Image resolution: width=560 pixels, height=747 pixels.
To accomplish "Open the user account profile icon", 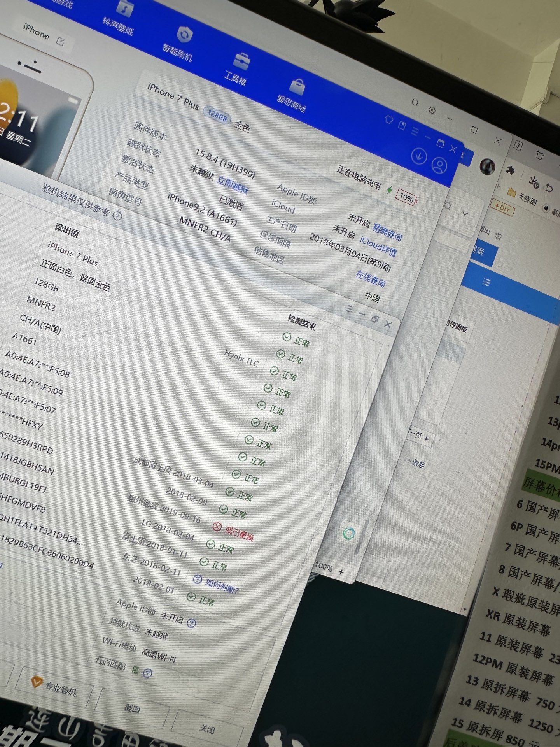I will [439, 166].
